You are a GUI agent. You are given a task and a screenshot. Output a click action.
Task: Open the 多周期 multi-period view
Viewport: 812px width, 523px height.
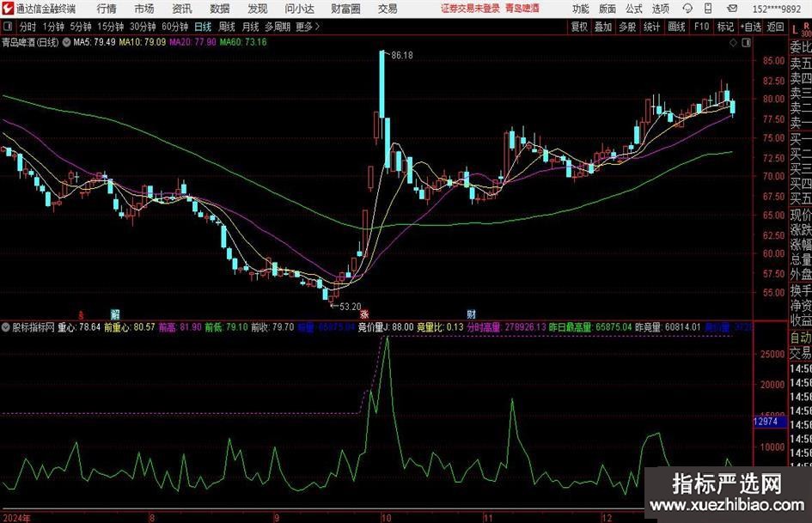point(278,27)
